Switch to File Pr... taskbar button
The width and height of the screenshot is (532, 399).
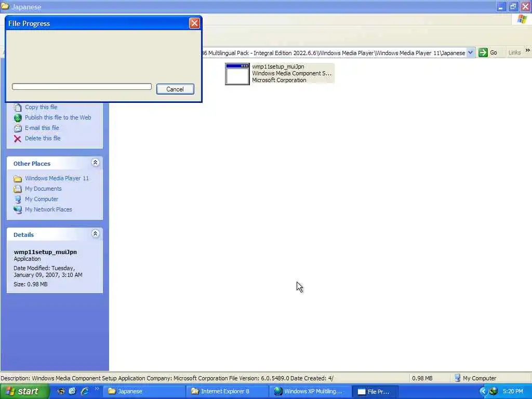pos(375,392)
